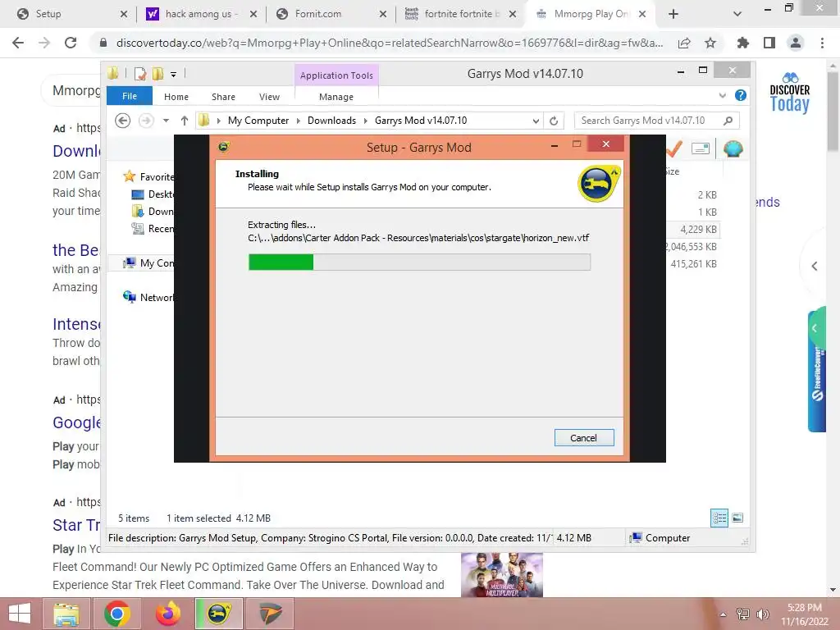Open the Manage ribbon tab
The width and height of the screenshot is (840, 630).
point(336,97)
